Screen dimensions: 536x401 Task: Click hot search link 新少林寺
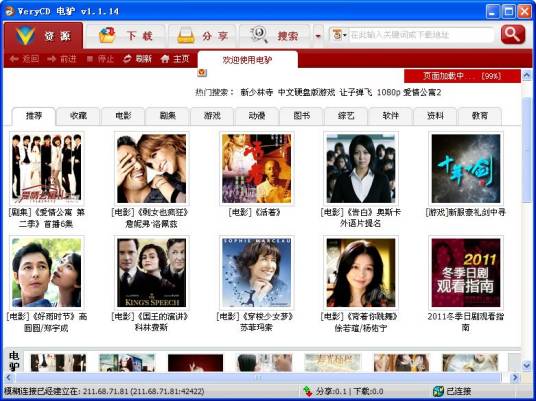(257, 92)
